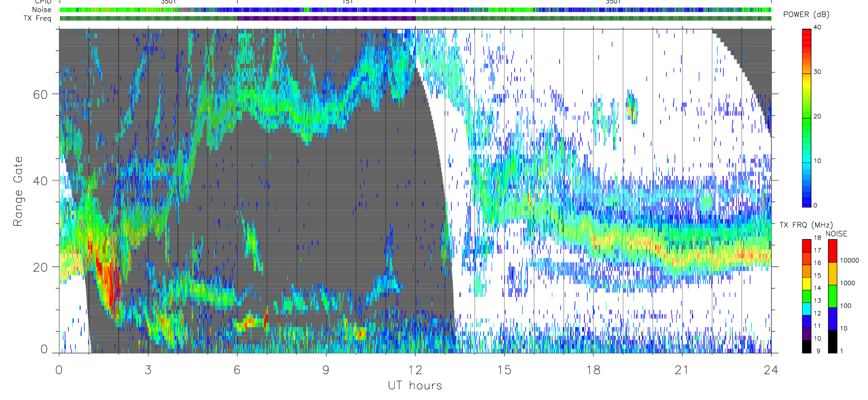Click the 0 label on POWER colorbar
The height and width of the screenshot is (400, 868).
pyautogui.click(x=815, y=205)
